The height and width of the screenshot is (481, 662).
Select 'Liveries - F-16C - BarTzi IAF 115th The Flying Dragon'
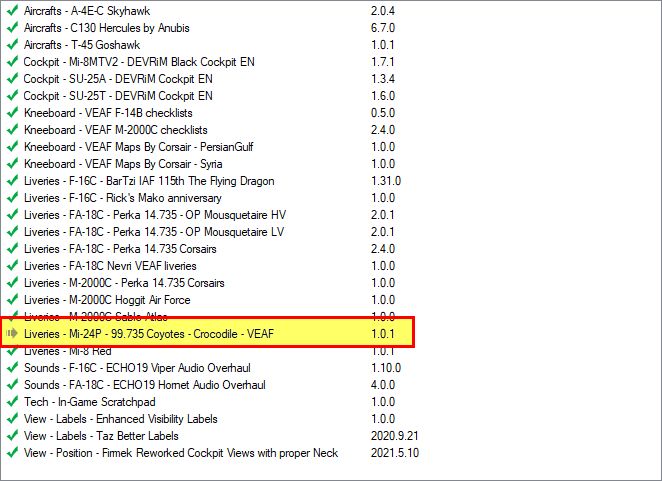click(x=149, y=181)
